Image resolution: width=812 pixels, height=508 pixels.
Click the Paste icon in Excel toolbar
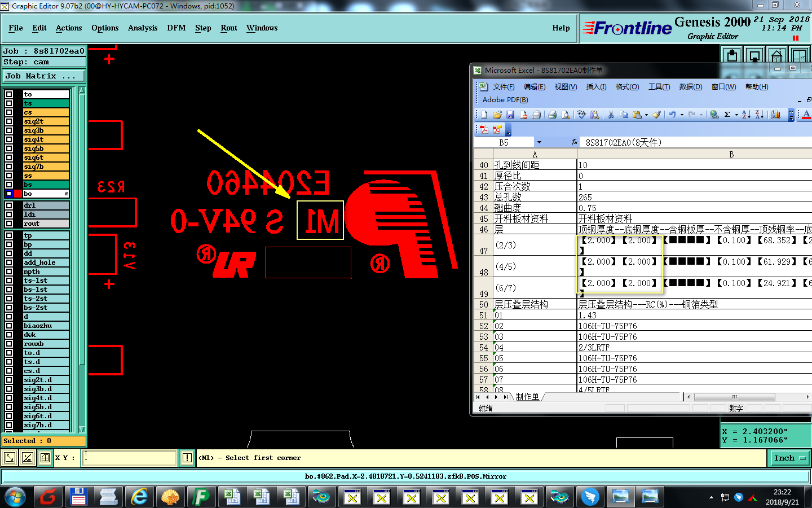pos(637,115)
